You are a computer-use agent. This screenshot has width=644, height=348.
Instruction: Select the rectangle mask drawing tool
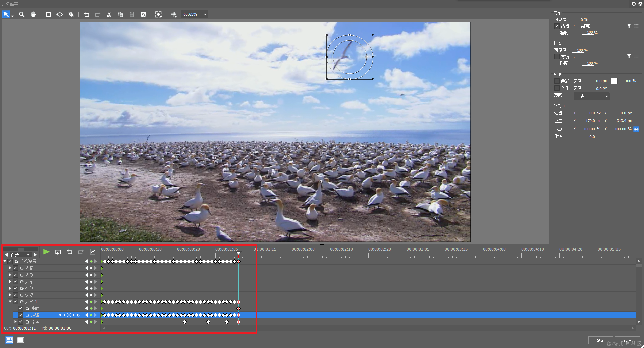[48, 14]
